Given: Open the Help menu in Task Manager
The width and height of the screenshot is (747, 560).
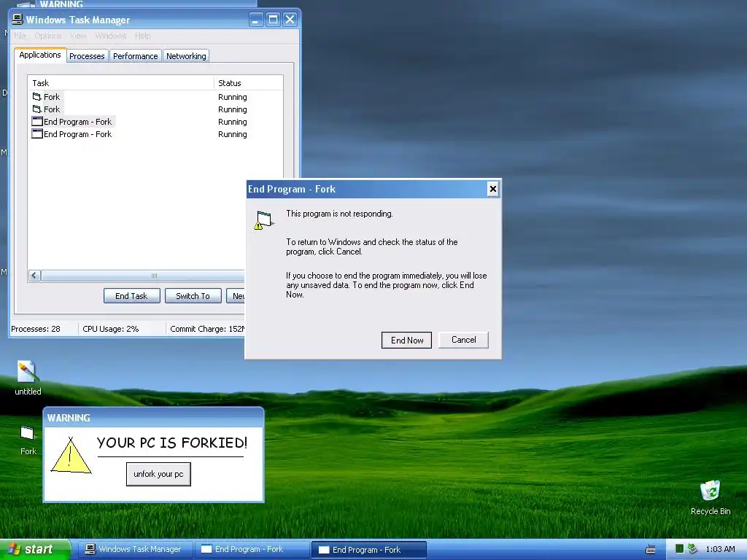Looking at the screenshot, I should 142,36.
